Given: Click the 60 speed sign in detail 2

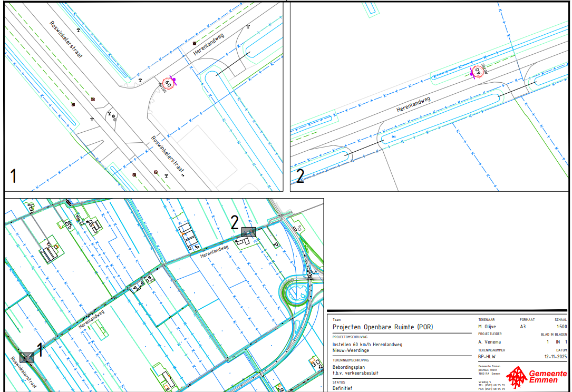Looking at the screenshot, I should point(478,71).
